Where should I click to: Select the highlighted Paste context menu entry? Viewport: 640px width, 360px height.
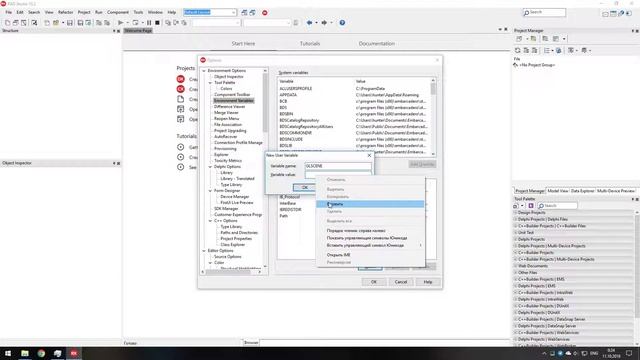pos(370,204)
